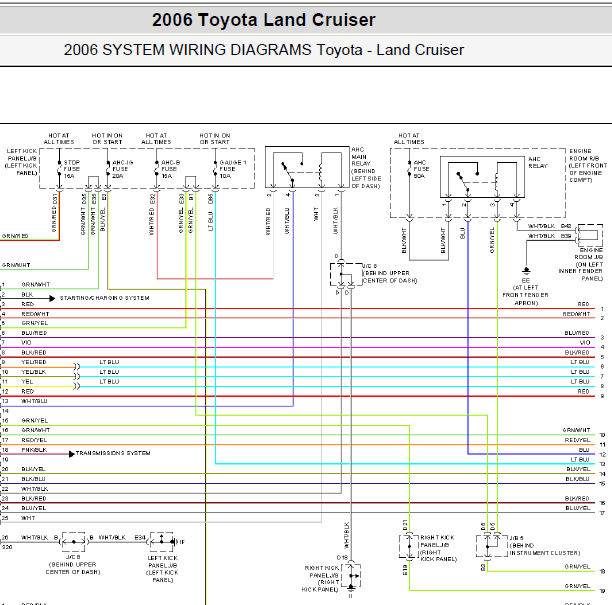
Task: Select the AHC-B FUSE 15A label
Action: (x=171, y=169)
